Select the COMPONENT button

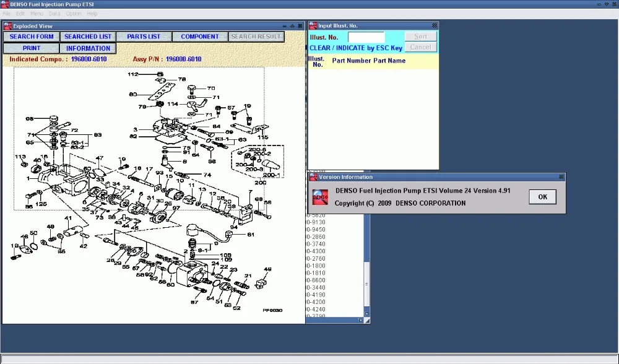click(200, 37)
